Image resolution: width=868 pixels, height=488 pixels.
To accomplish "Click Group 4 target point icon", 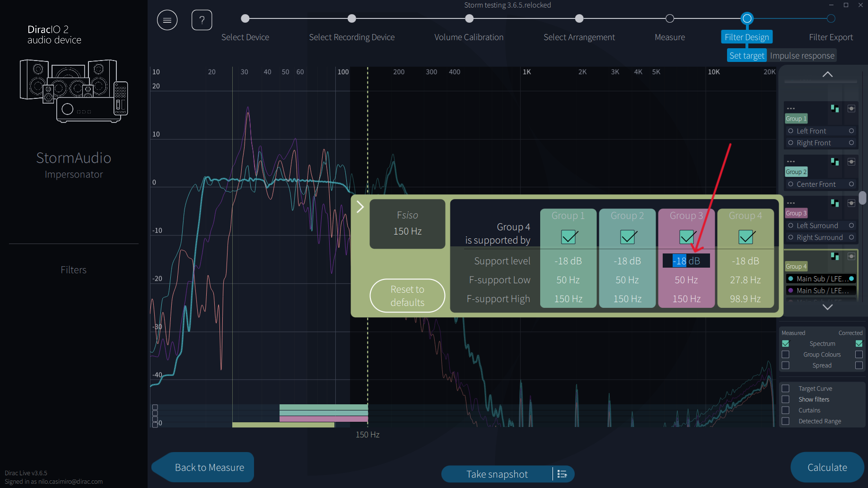I will (851, 256).
